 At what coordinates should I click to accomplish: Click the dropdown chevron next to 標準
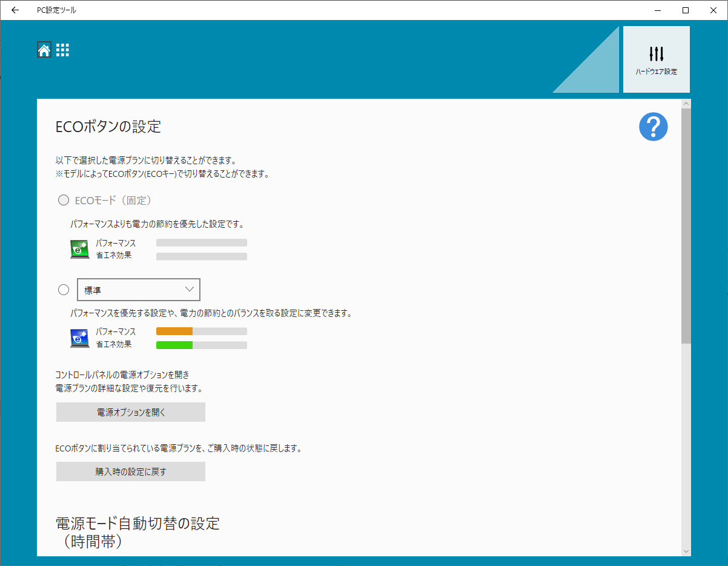pyautogui.click(x=190, y=289)
